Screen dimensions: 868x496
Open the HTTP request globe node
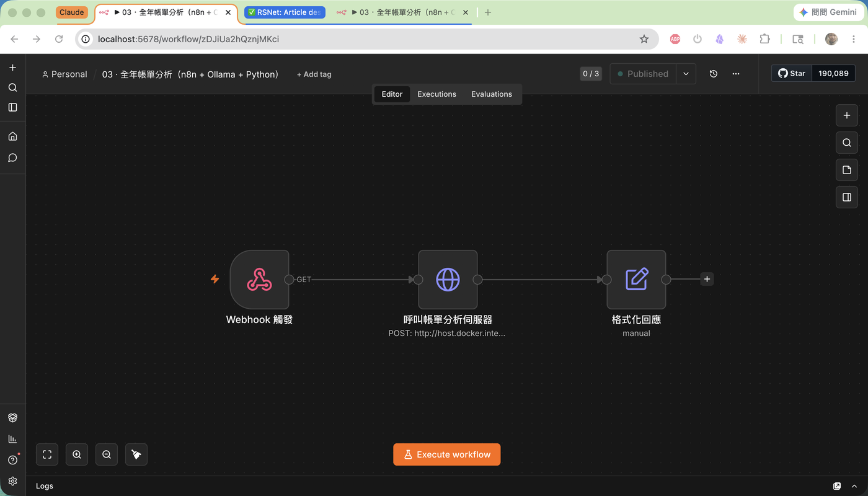pos(448,280)
